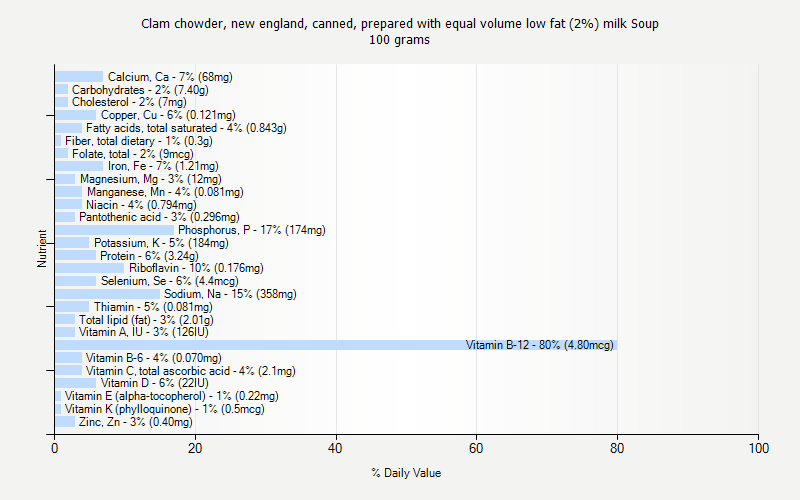Click the chart title about Clam chowder soup
Screen dimensions: 800x500
point(399,24)
